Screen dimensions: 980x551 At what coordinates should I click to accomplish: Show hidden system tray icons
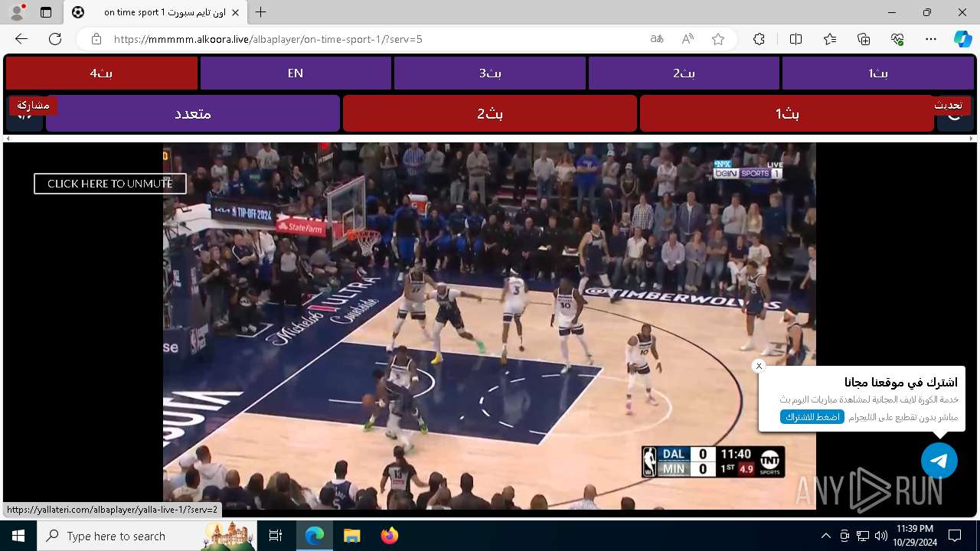coord(825,536)
